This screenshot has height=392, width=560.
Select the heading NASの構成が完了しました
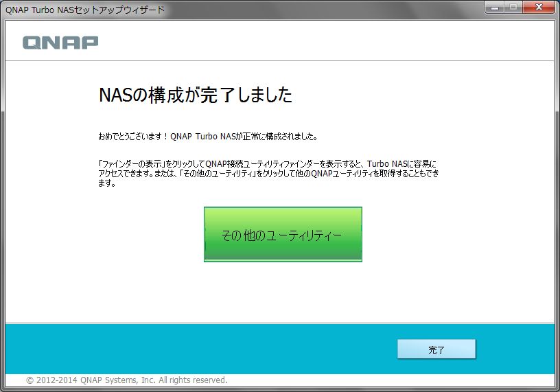coord(196,95)
